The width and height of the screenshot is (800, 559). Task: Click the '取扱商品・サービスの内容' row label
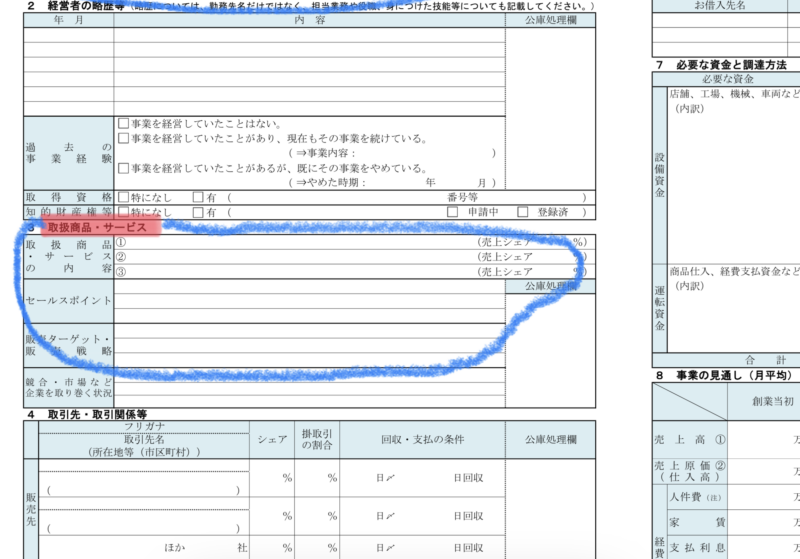click(x=68, y=257)
